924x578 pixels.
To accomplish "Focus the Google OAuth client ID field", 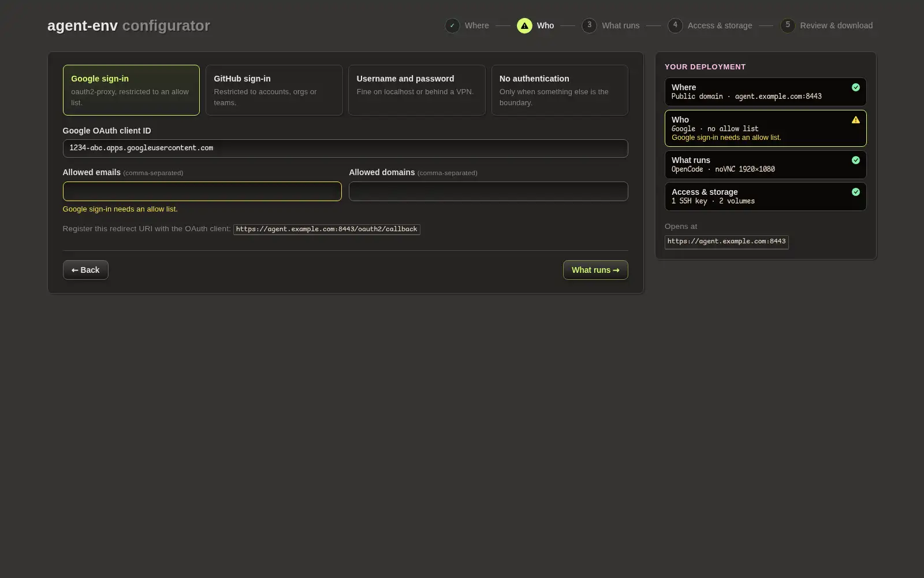I will tap(345, 149).
